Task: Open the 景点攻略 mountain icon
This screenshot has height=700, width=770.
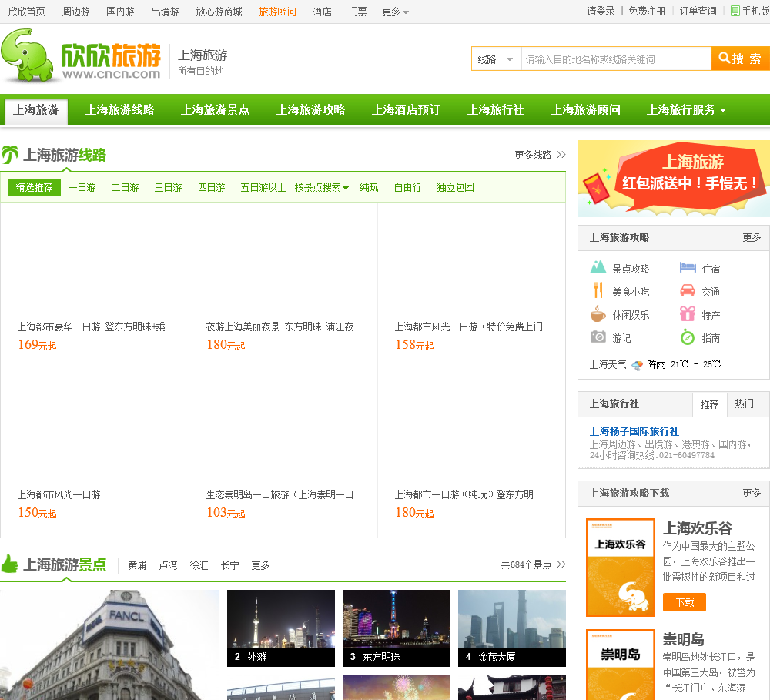Action: point(598,268)
